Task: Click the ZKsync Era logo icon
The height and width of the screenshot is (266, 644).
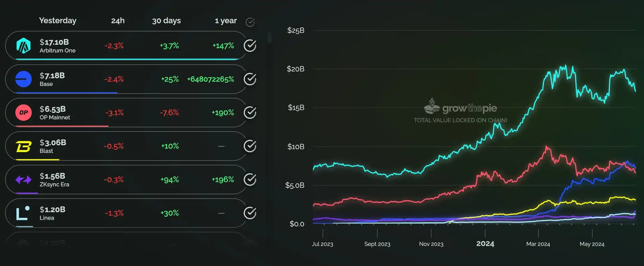Action: [23, 180]
